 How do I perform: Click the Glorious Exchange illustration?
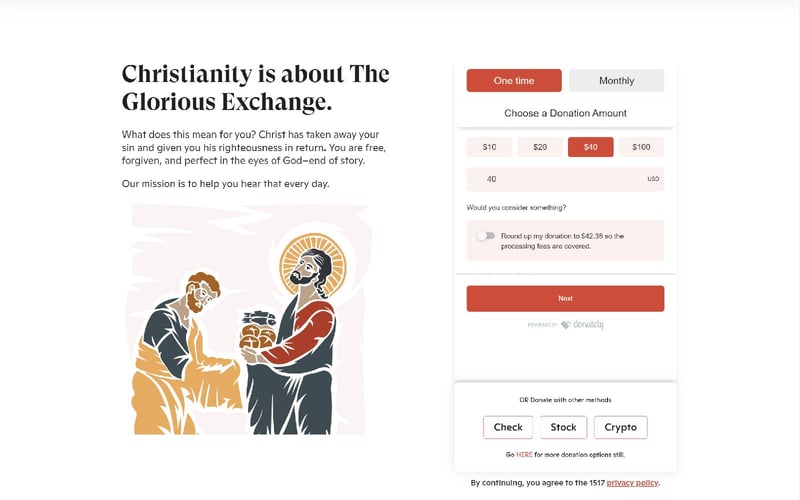(249, 319)
